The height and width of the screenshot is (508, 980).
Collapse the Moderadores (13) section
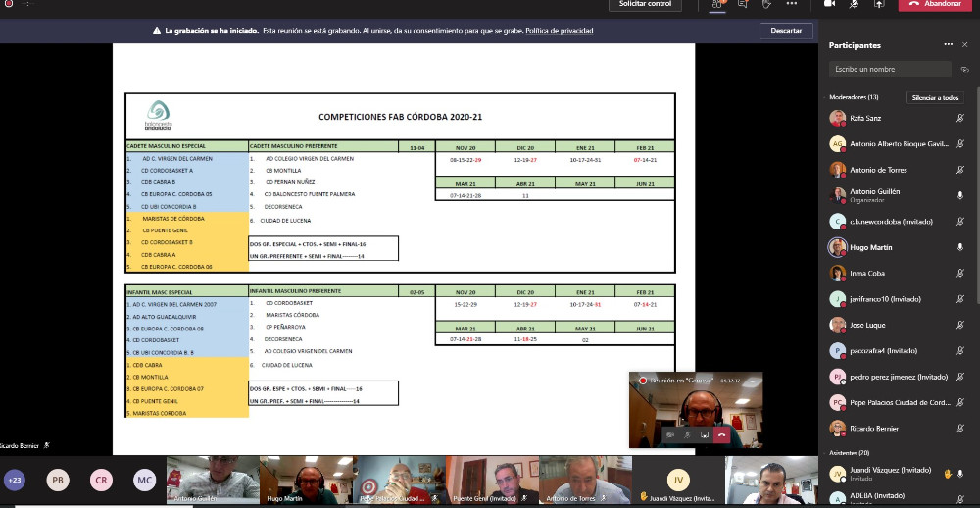tap(854, 98)
